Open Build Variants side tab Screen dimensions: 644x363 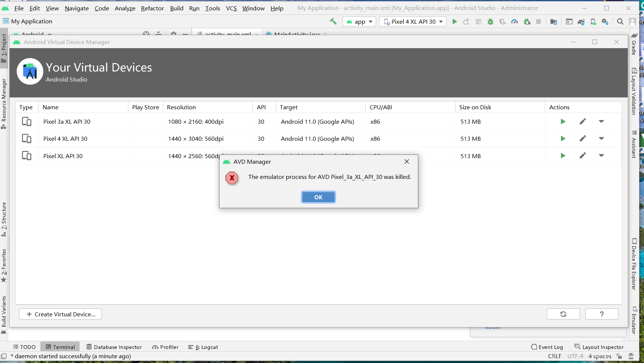4,315
